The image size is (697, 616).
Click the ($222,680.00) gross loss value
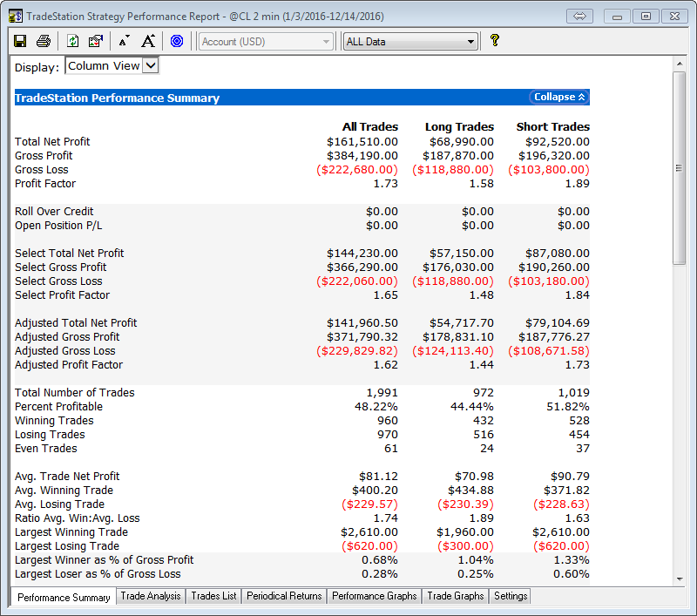357,170
